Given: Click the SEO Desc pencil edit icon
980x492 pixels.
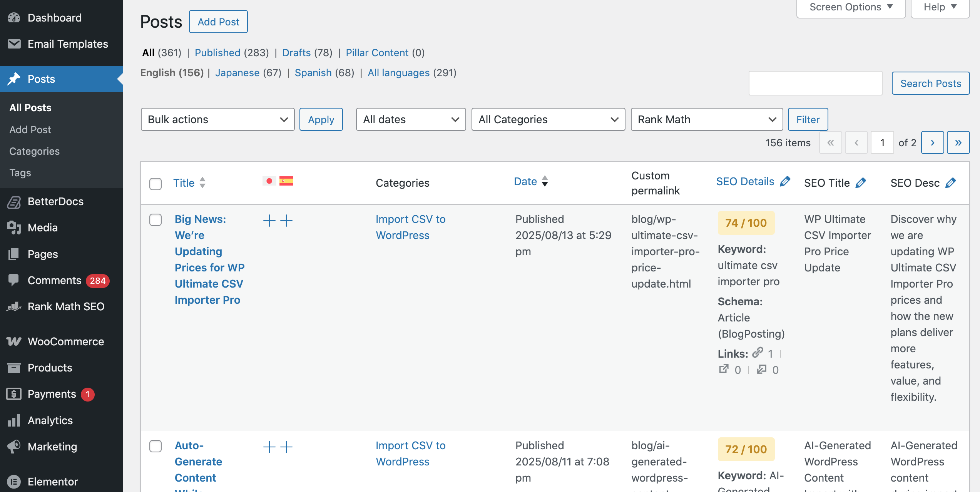Looking at the screenshot, I should tap(950, 183).
